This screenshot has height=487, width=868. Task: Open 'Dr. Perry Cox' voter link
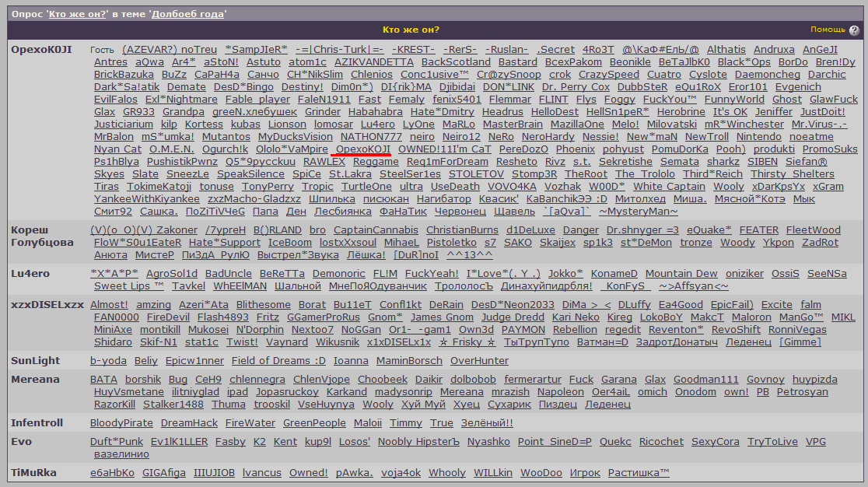pyautogui.click(x=576, y=87)
